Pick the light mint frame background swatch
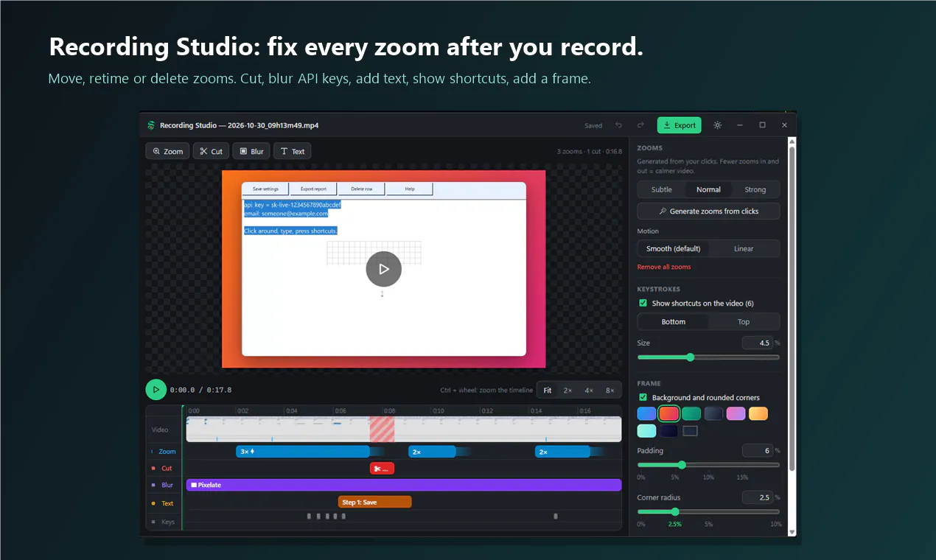The image size is (936, 560). click(x=646, y=430)
